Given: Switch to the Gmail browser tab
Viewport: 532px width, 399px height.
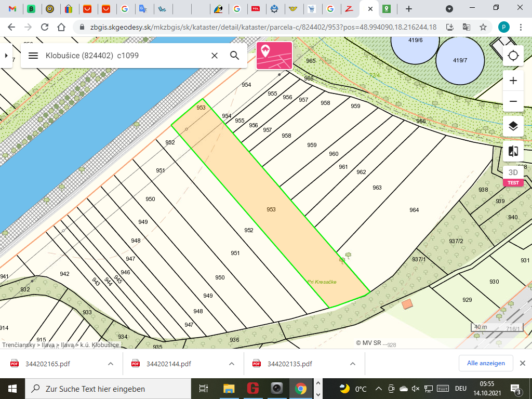Looking at the screenshot, I should (12, 9).
